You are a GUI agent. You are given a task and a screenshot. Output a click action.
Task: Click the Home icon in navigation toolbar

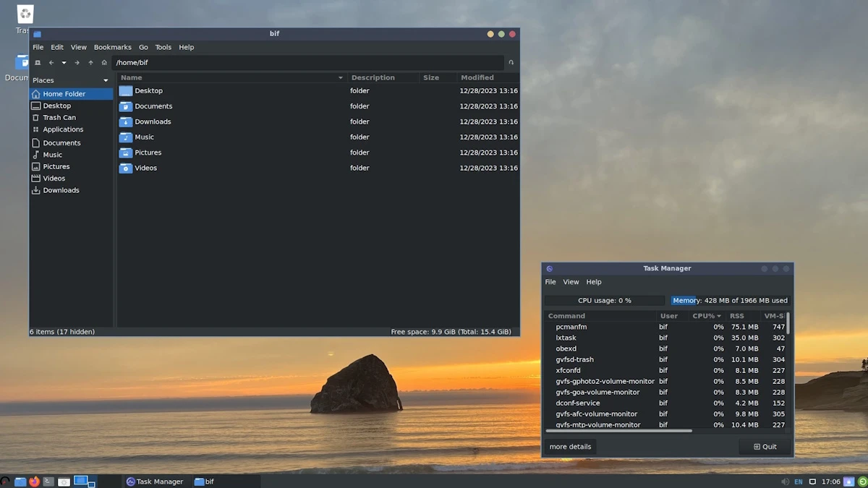coord(104,63)
